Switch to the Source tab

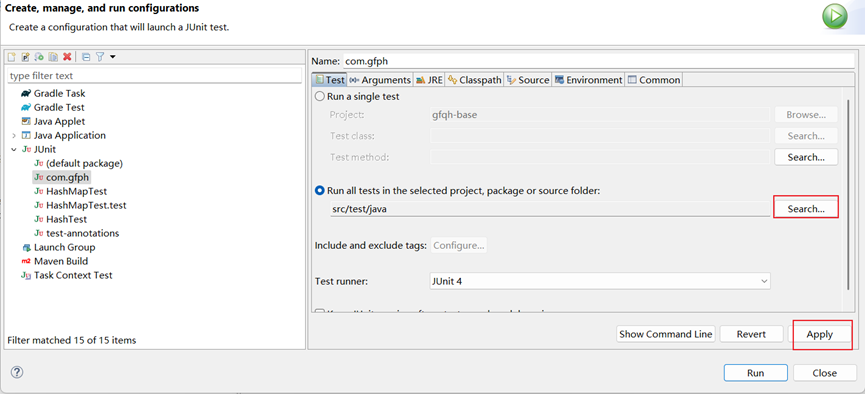tap(528, 80)
